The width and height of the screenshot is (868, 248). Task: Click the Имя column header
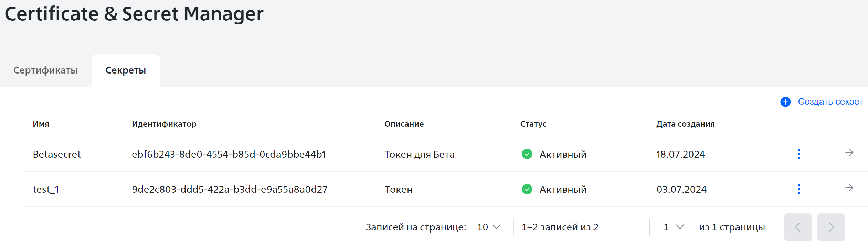click(41, 124)
